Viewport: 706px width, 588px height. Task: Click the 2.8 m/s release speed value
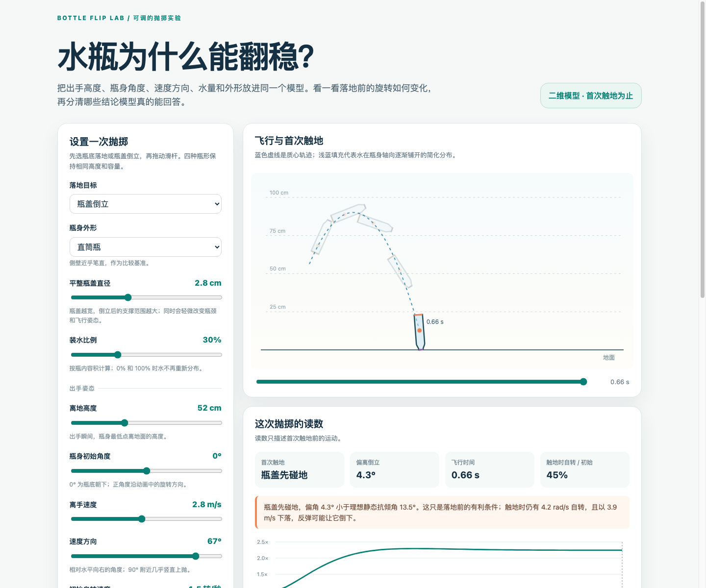click(x=207, y=504)
